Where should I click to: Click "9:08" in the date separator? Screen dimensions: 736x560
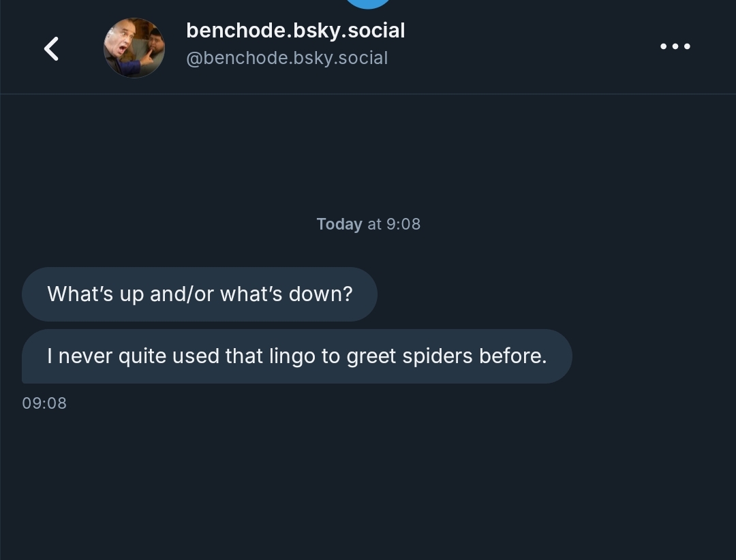pyautogui.click(x=403, y=224)
